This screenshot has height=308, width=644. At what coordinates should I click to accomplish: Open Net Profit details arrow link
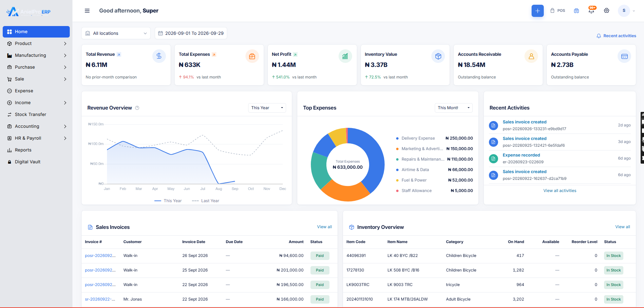(x=295, y=55)
